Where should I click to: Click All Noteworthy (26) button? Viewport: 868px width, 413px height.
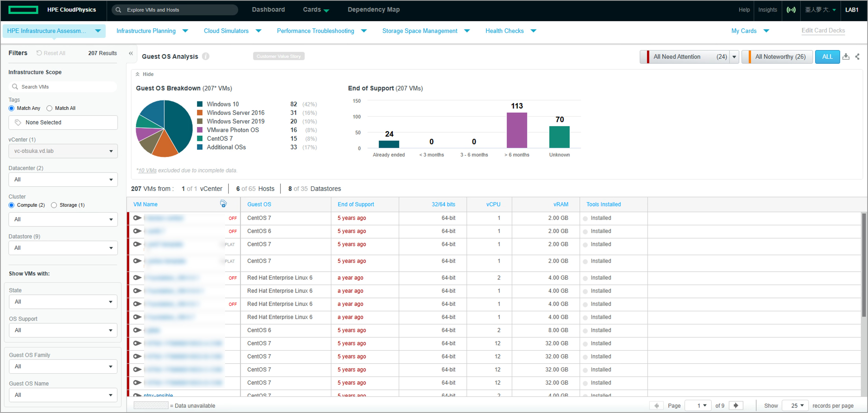(x=777, y=57)
